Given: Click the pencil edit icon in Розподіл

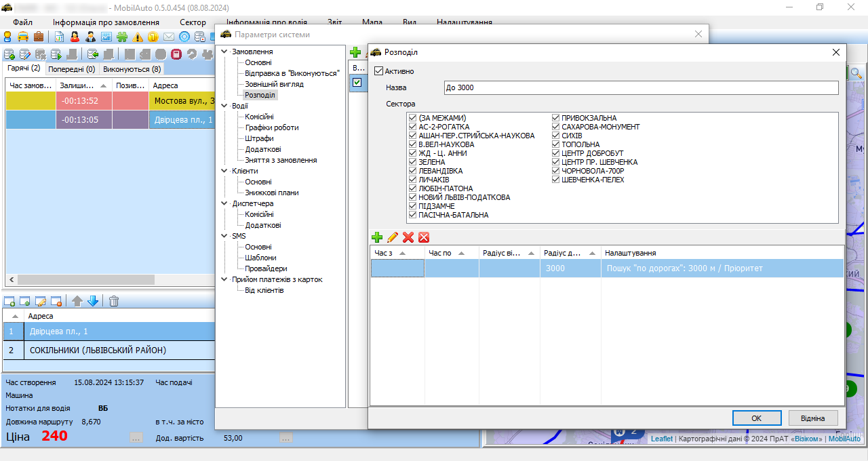Looking at the screenshot, I should coord(393,237).
